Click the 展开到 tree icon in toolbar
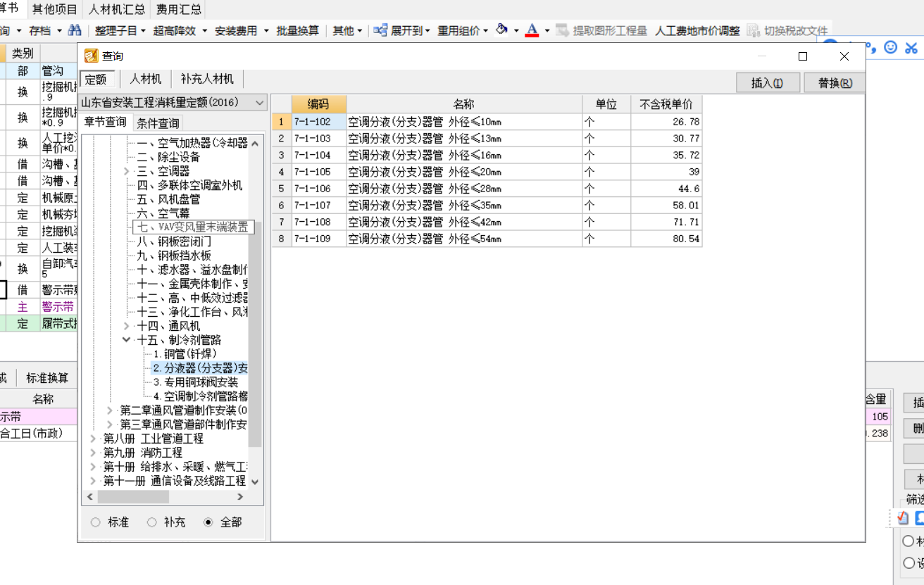 tap(380, 30)
